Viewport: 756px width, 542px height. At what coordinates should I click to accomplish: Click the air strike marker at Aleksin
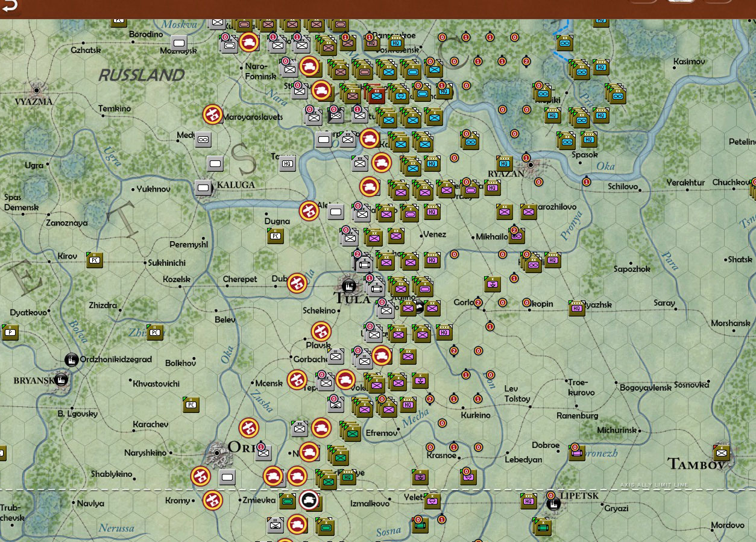coord(309,211)
